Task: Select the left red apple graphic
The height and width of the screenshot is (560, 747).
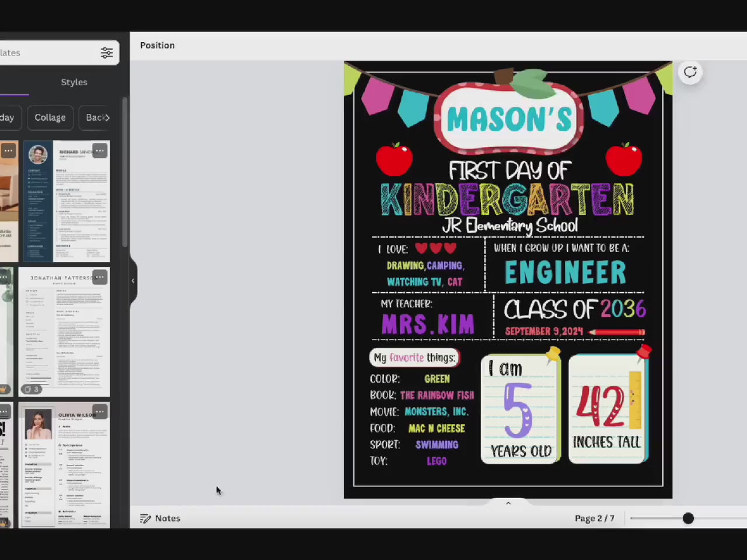Action: (395, 159)
